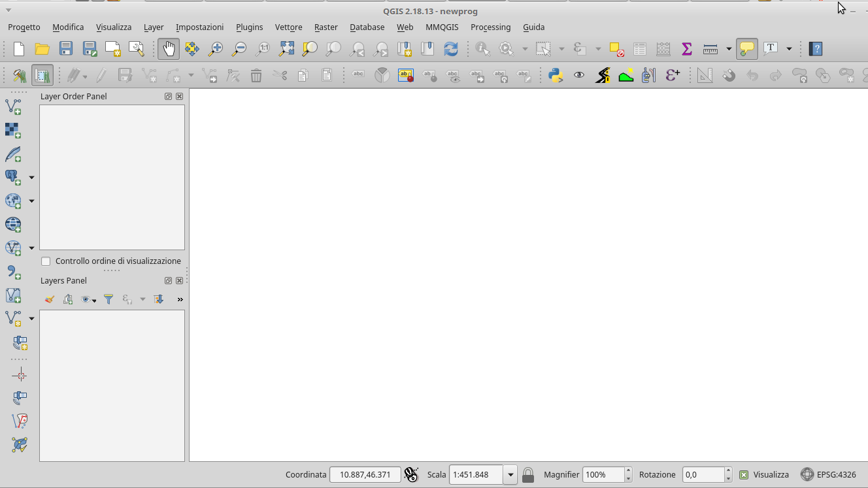Open the help book icon
Screen dimensions: 868x488
click(x=815, y=49)
